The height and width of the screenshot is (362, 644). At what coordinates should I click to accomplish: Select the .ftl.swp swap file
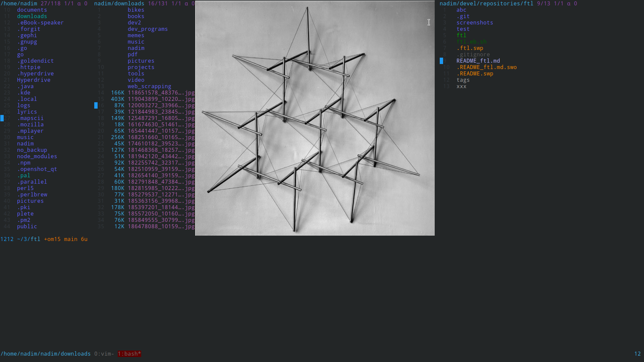point(470,48)
